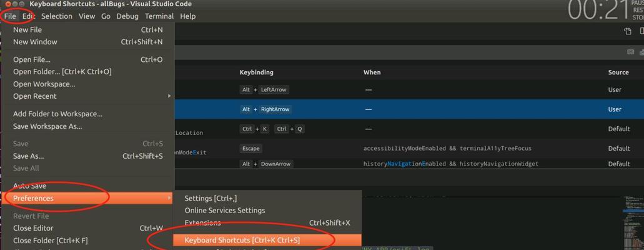This screenshot has height=250, width=644.
Task: Select Open Folder... menu entry
Action: pos(87,71)
